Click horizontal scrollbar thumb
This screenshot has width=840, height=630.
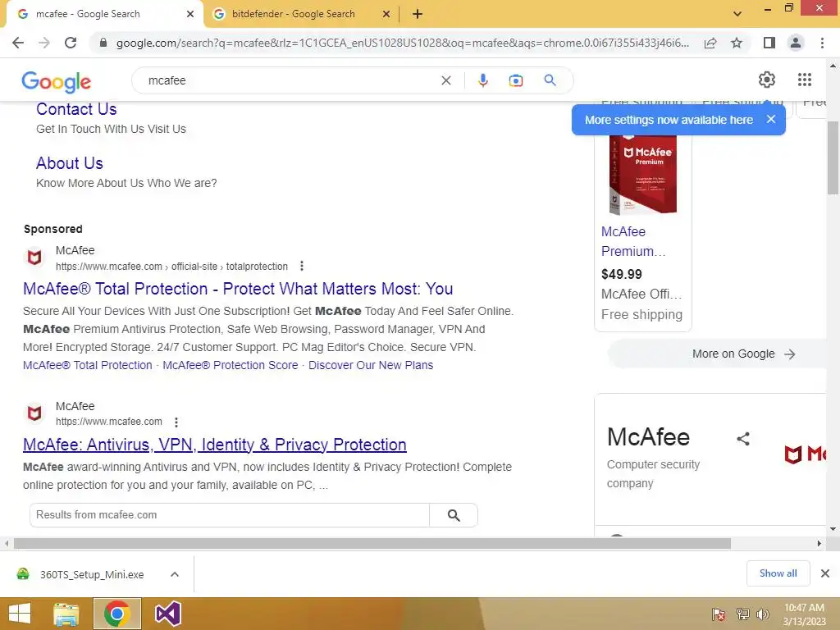click(x=372, y=543)
